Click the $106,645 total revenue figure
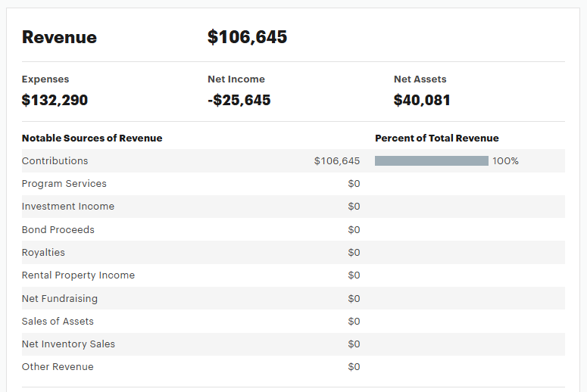This screenshot has width=587, height=392. [247, 37]
